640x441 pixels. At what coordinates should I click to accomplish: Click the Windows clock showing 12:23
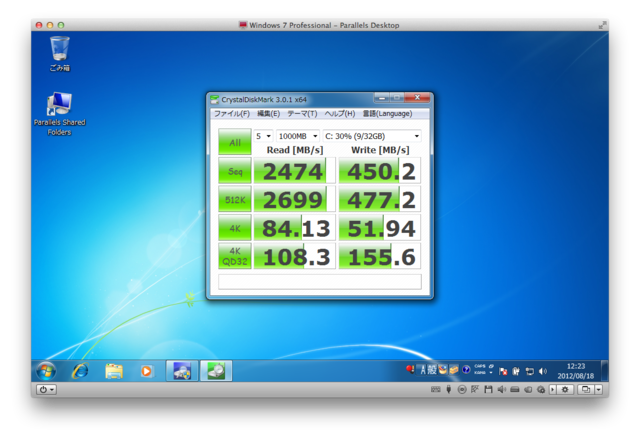point(576,371)
